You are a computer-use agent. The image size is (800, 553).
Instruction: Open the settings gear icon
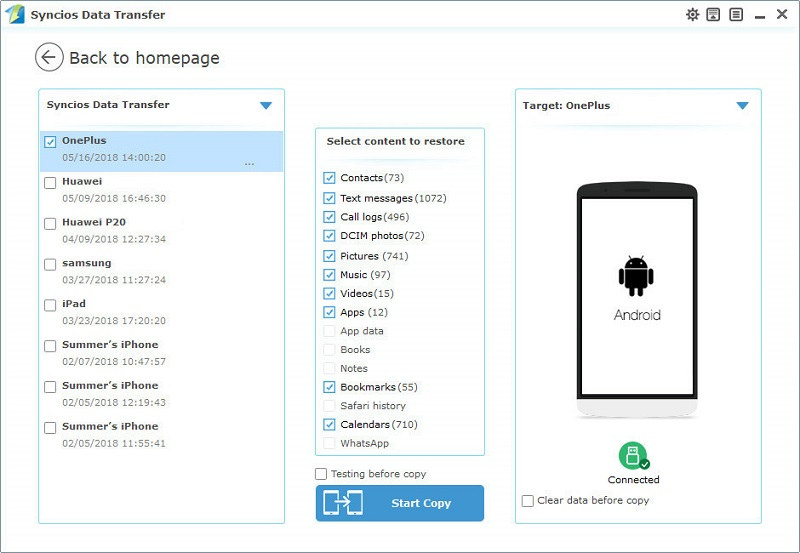(692, 14)
